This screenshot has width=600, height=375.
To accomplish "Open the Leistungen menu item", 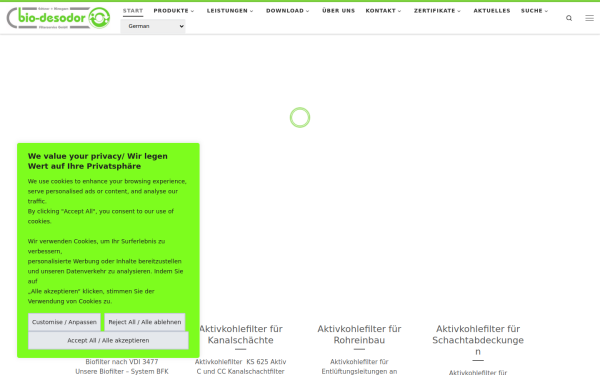I will click(x=227, y=11).
